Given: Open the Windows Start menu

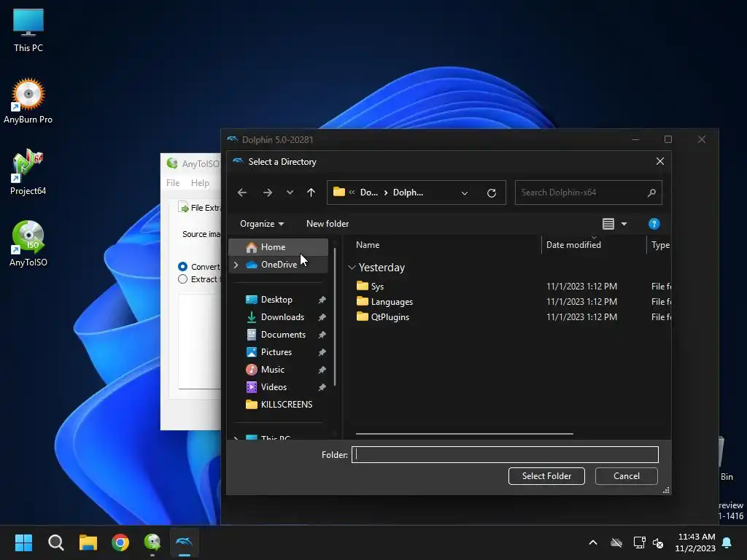Looking at the screenshot, I should click(23, 542).
